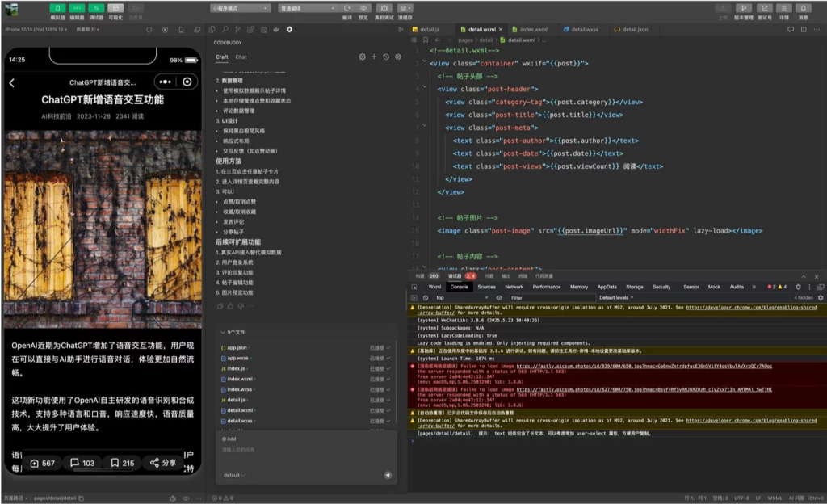Screen dimensions: 827x504
Task: Open the 详情 details panel
Action: click(784, 8)
